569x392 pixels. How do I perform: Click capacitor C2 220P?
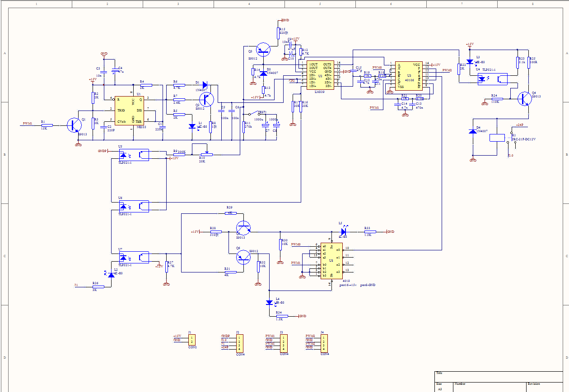coord(103,127)
